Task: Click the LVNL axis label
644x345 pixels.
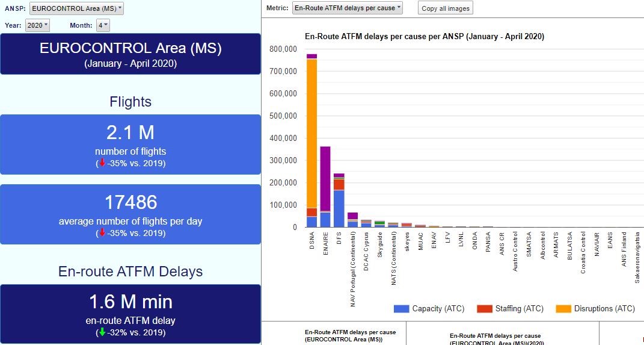Action: (x=461, y=239)
